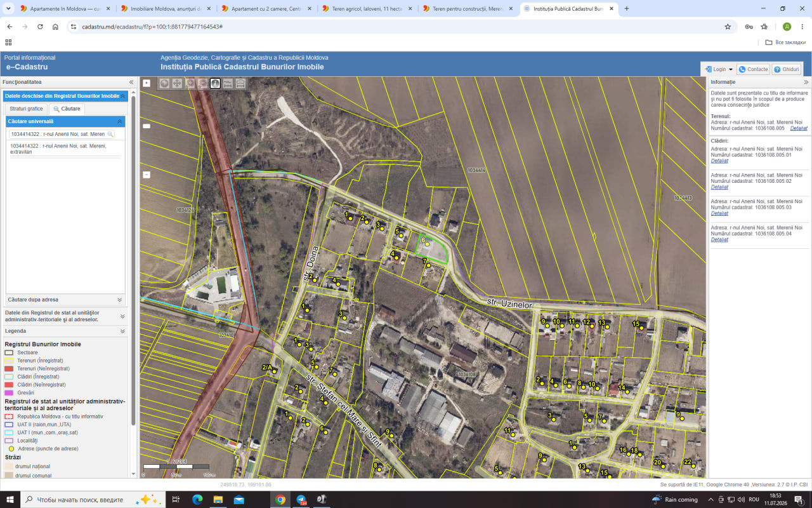Screen dimensions: 812x508
Task: Switch to the Imobiliare Moldova browser tab
Action: tap(166, 9)
